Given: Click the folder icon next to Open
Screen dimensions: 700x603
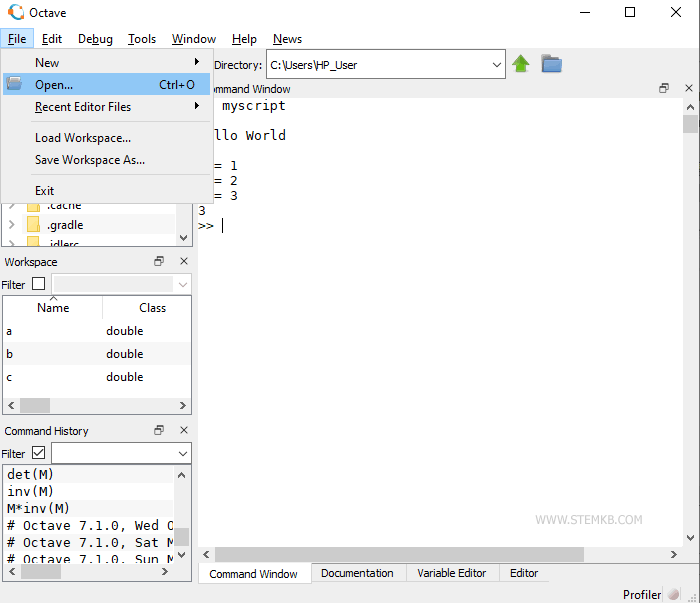Looking at the screenshot, I should click(x=14, y=85).
